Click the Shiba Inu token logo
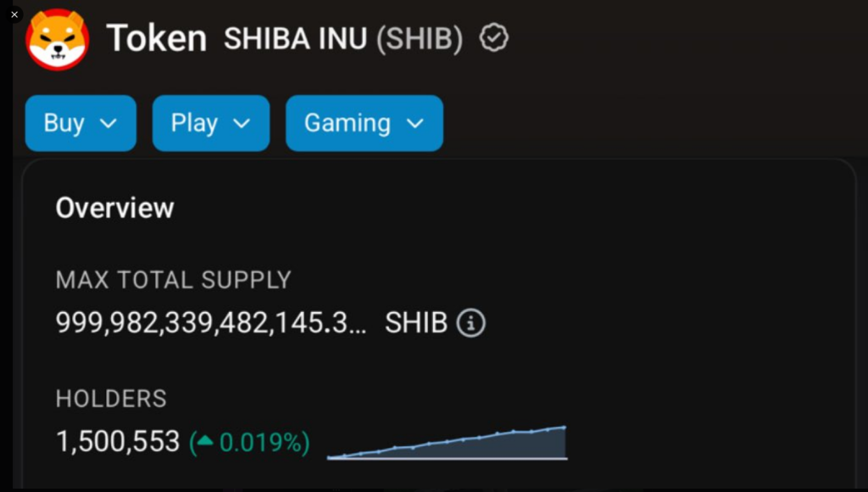 57,39
